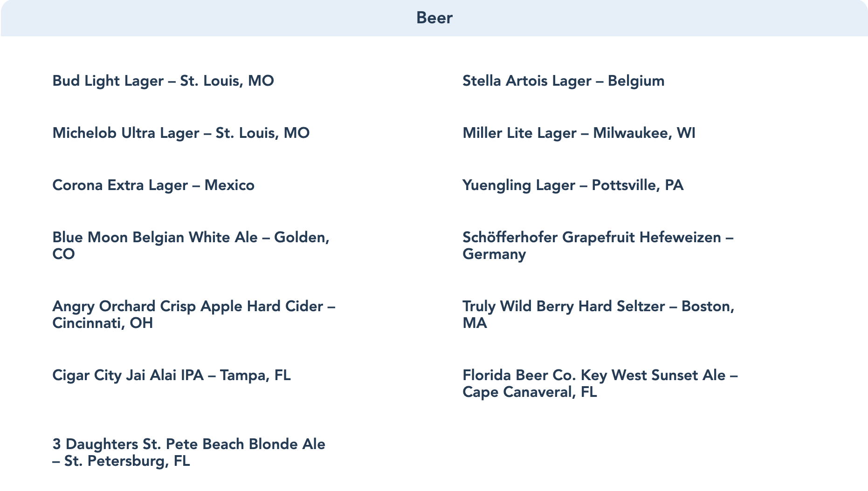Click Truly Wild Berry Hard Seltzer
Viewport: 868px width, 491px height.
pyautogui.click(x=598, y=307)
